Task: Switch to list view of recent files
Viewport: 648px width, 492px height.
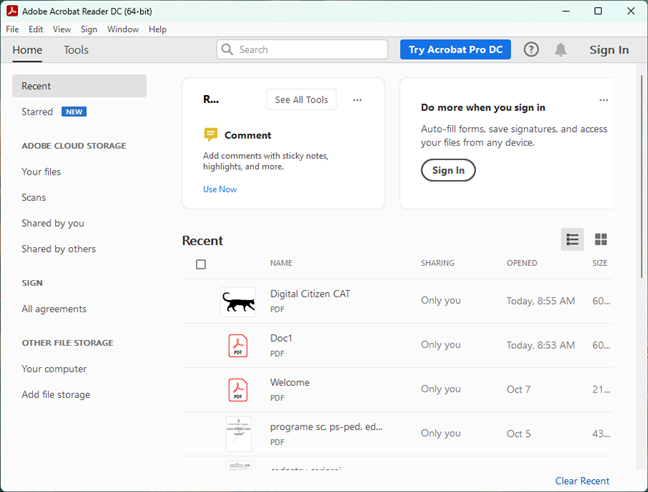Action: pyautogui.click(x=572, y=239)
